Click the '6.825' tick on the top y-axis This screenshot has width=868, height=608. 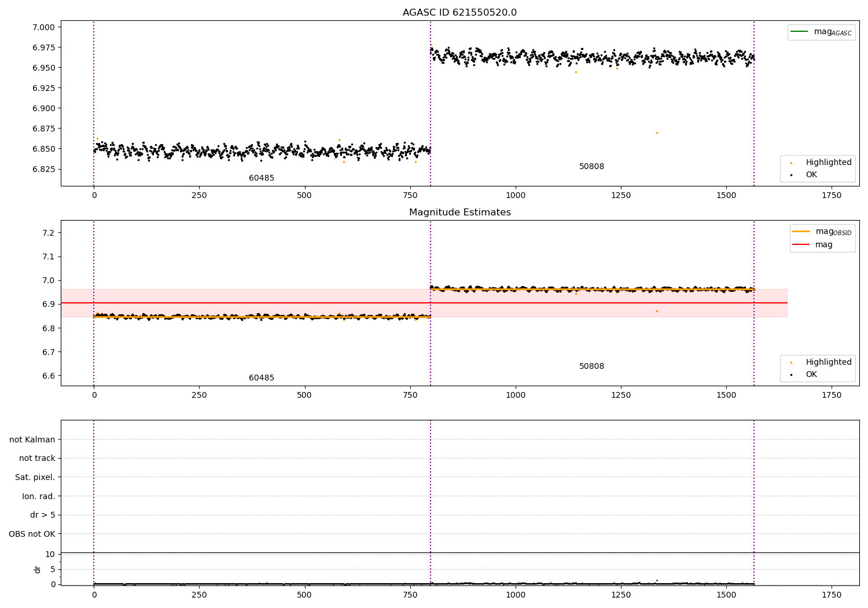click(43, 169)
